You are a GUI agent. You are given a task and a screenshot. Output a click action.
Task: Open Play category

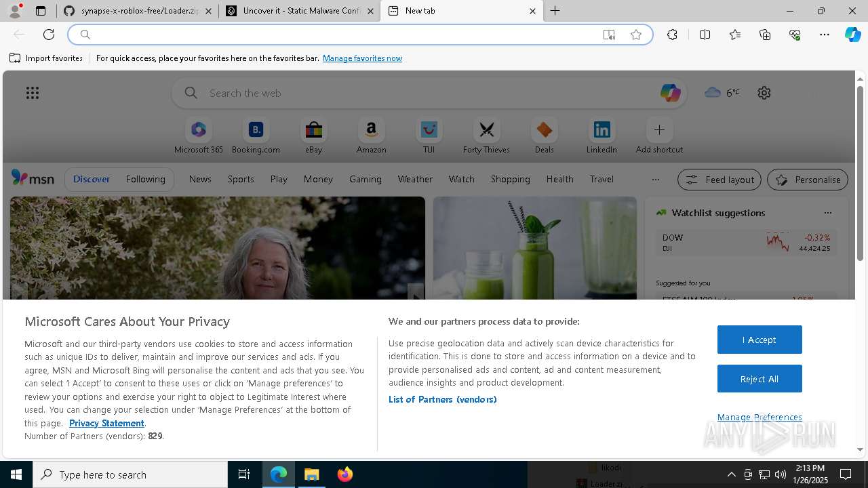[x=279, y=179]
